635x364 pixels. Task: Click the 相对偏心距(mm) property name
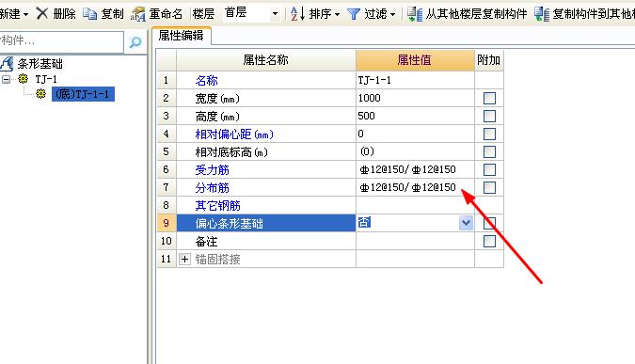(x=234, y=134)
